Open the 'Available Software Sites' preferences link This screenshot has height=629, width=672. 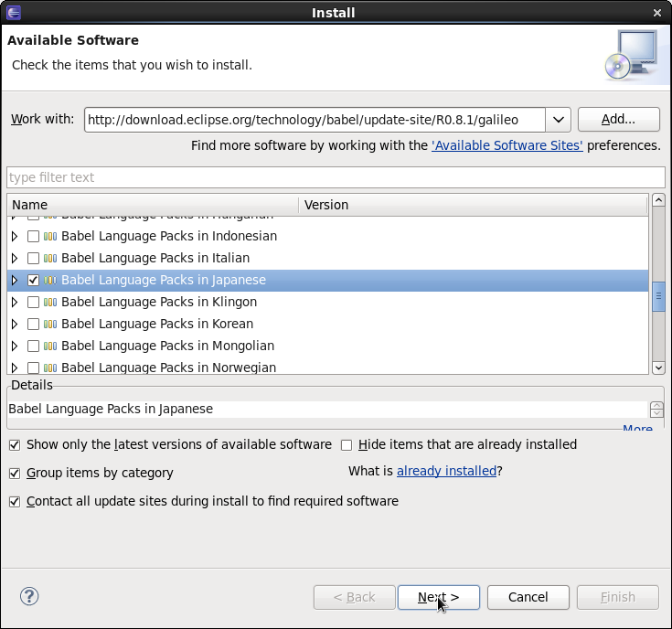[507, 145]
